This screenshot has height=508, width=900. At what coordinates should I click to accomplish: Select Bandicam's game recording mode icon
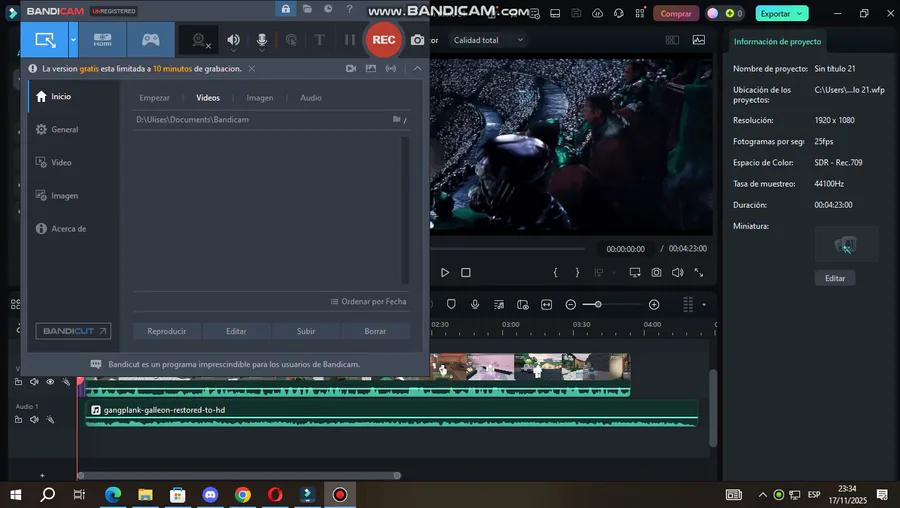point(151,40)
